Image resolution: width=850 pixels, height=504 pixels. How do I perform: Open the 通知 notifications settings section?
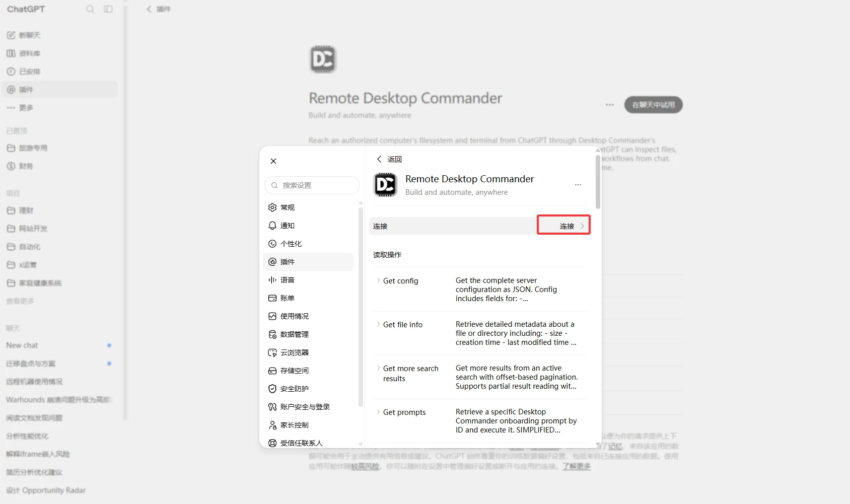308,226
